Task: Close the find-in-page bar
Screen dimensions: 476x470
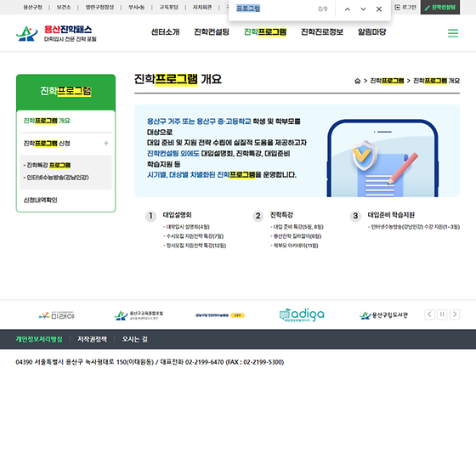Action: [x=379, y=9]
